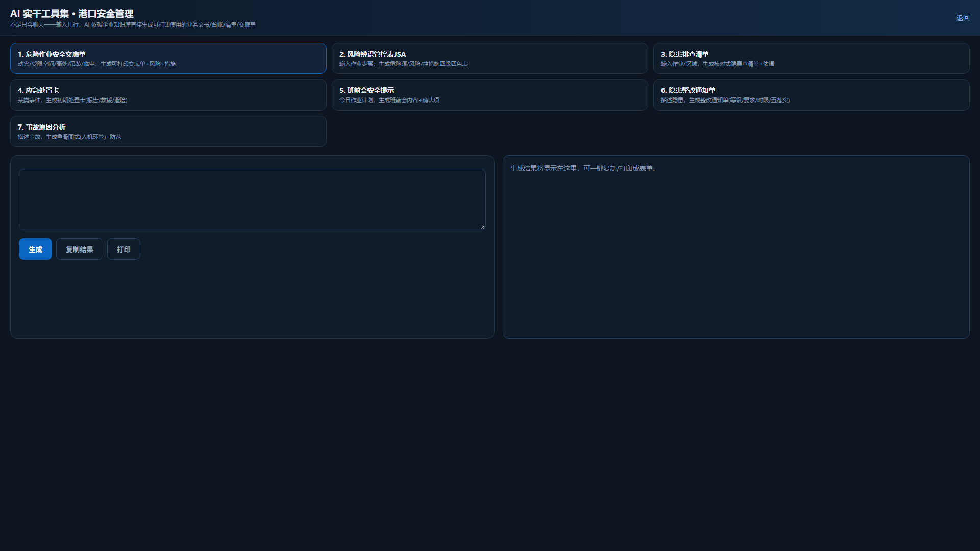
Task: Click the page title AI 实干工具集·港口安全管理
Action: tap(72, 14)
